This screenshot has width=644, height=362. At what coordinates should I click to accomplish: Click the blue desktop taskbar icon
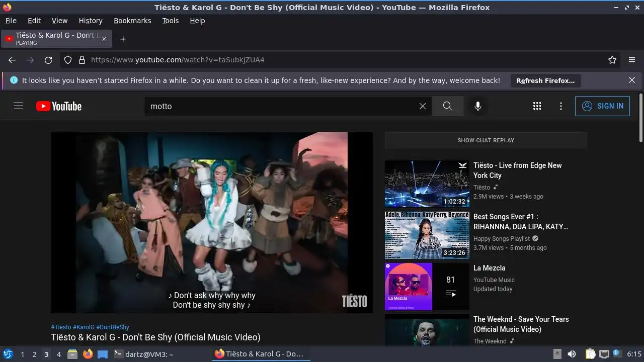click(x=103, y=354)
